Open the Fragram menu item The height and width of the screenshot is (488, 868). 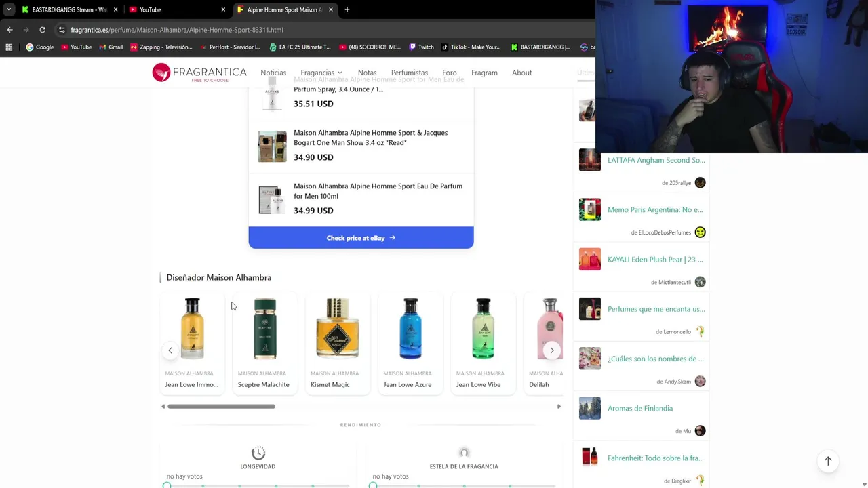[484, 73]
